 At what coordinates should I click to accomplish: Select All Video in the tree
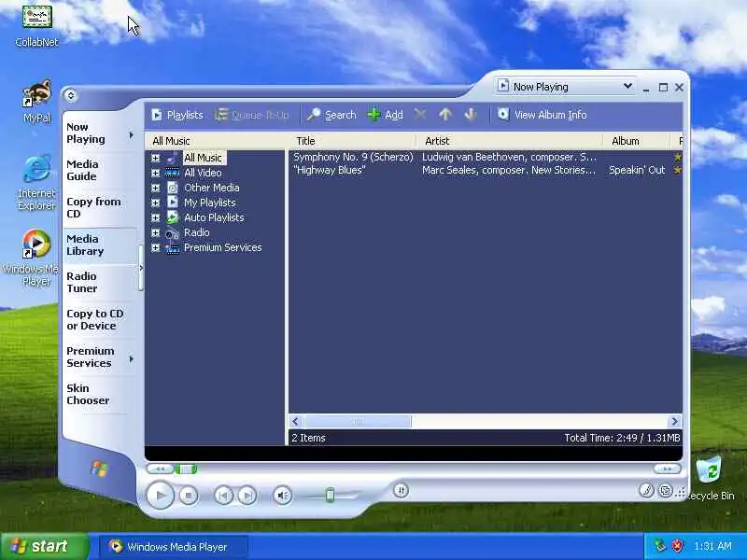[203, 173]
